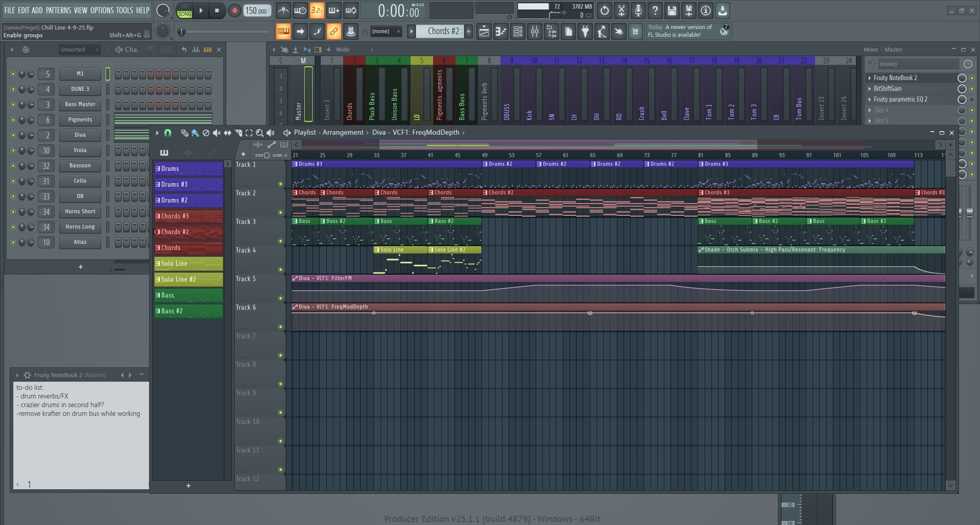Mute playlist Track 5 via green dot
The image size is (980, 525).
click(x=280, y=298)
